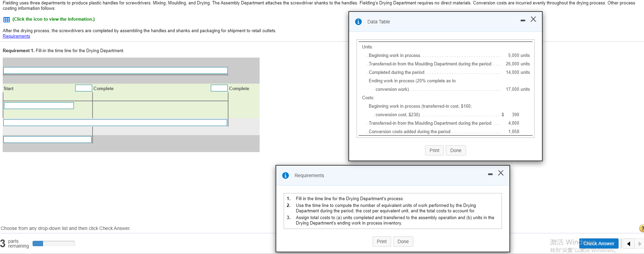644x254 pixels.
Task: Select the first percent Complete input box
Action: pyautogui.click(x=84, y=88)
